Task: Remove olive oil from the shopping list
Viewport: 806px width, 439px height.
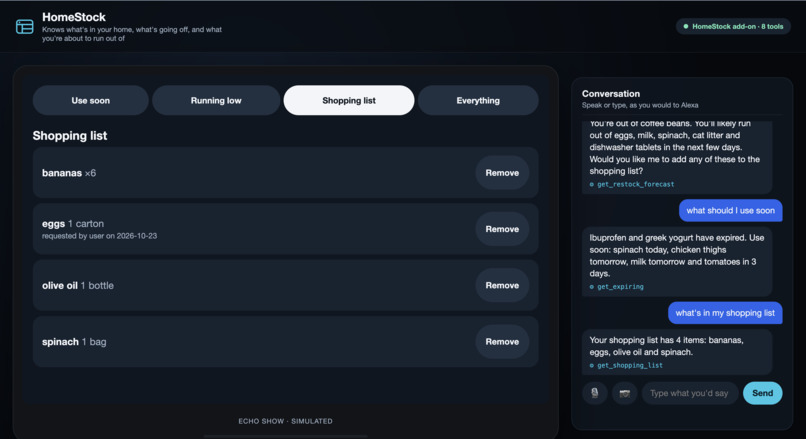Action: pyautogui.click(x=502, y=285)
